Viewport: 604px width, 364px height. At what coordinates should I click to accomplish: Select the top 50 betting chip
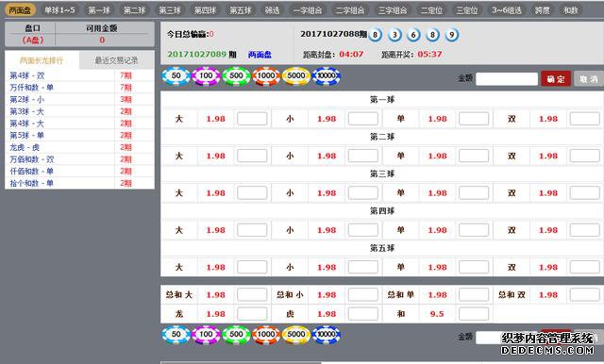pos(176,75)
